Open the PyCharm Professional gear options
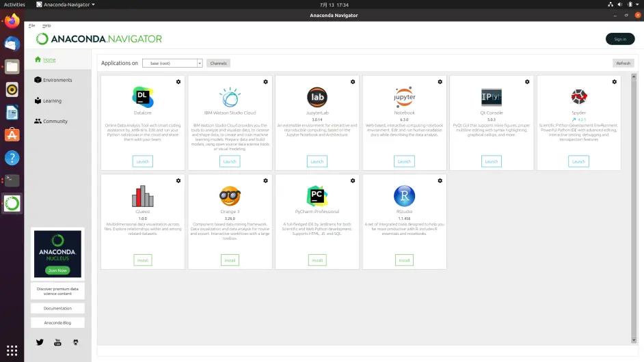 352,180
